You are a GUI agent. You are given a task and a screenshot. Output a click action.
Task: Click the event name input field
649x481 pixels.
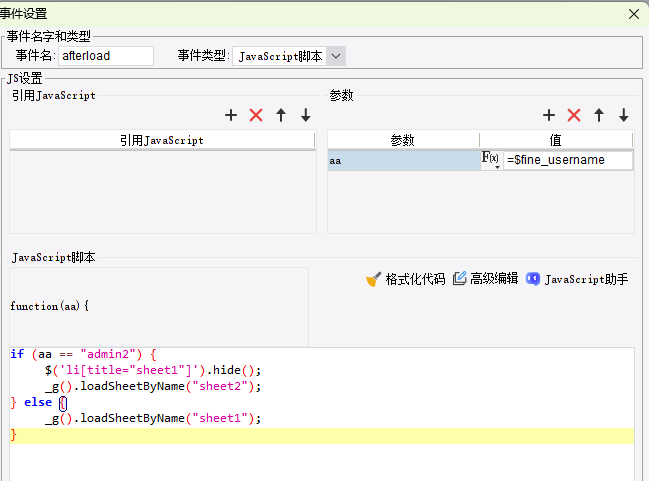[x=106, y=56]
